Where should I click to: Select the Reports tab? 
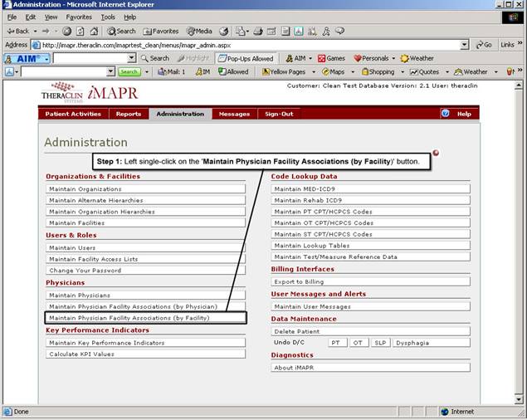point(129,114)
